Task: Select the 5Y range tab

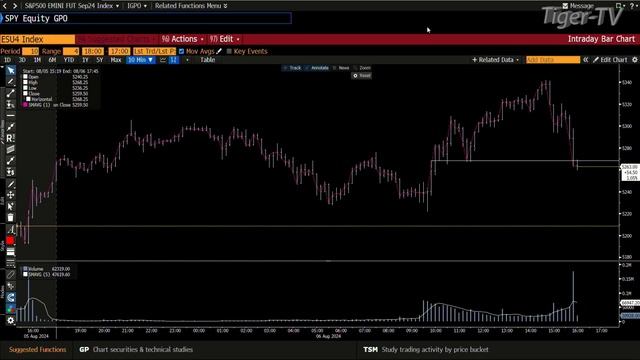Action: 100,60
